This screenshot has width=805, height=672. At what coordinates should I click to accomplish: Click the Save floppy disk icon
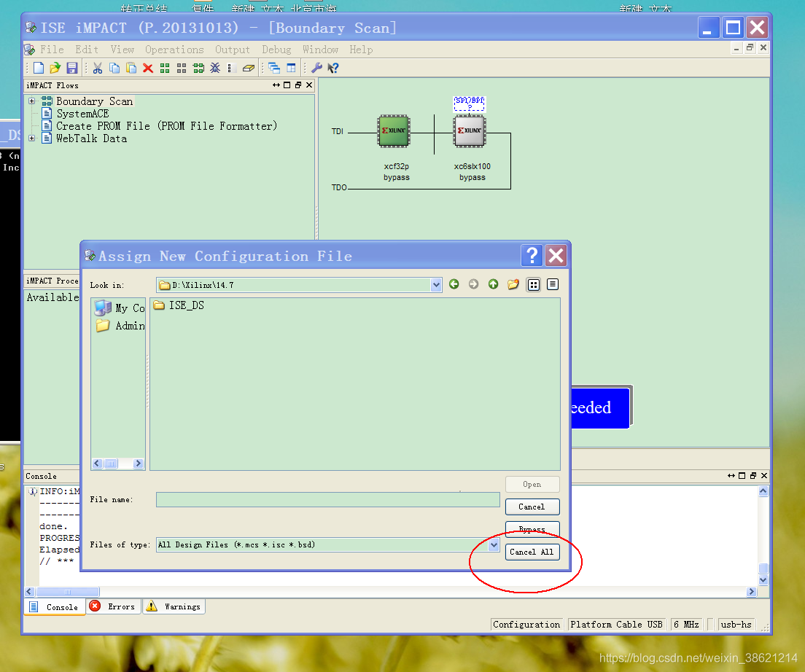tap(72, 68)
